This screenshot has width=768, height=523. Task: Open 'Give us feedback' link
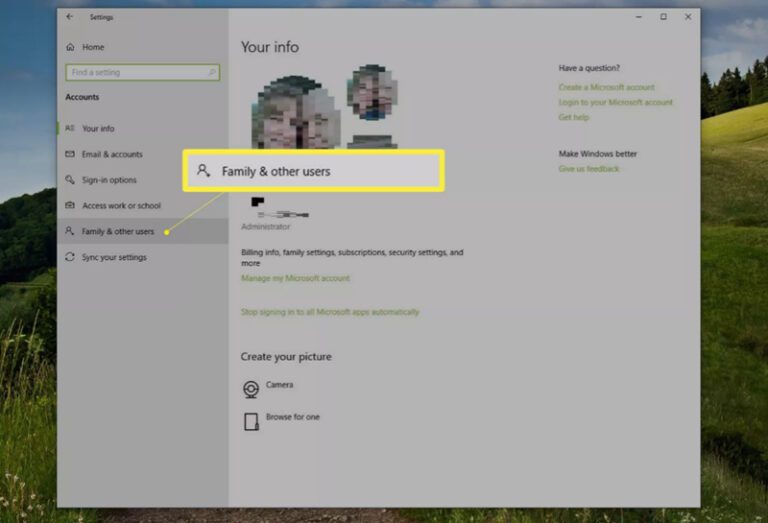(x=589, y=169)
